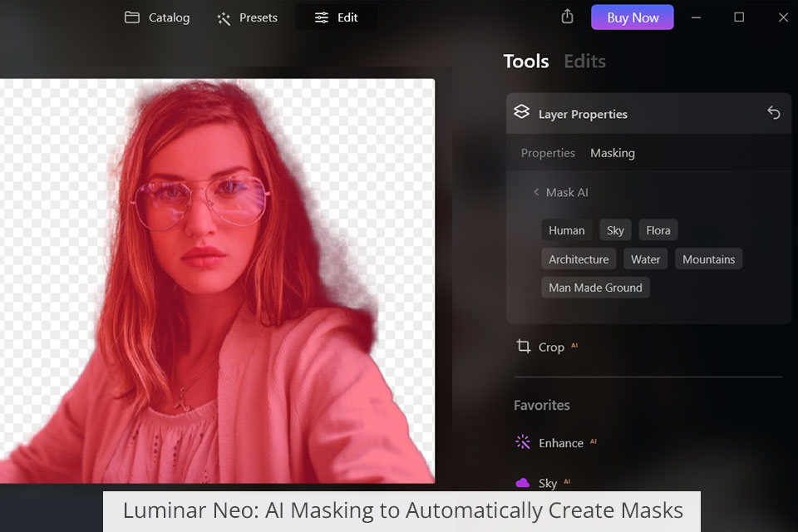Screen dimensions: 798x532
Task: Click the share/export icon
Action: (x=568, y=17)
